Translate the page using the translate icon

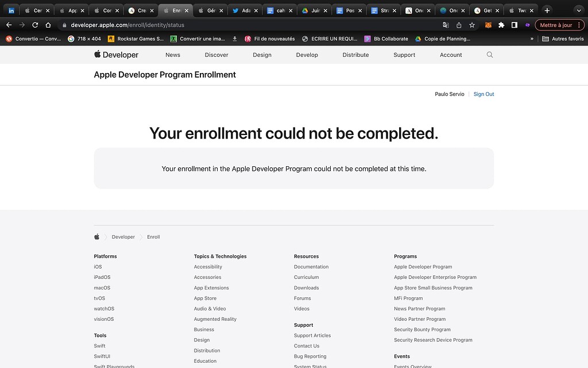click(x=445, y=25)
